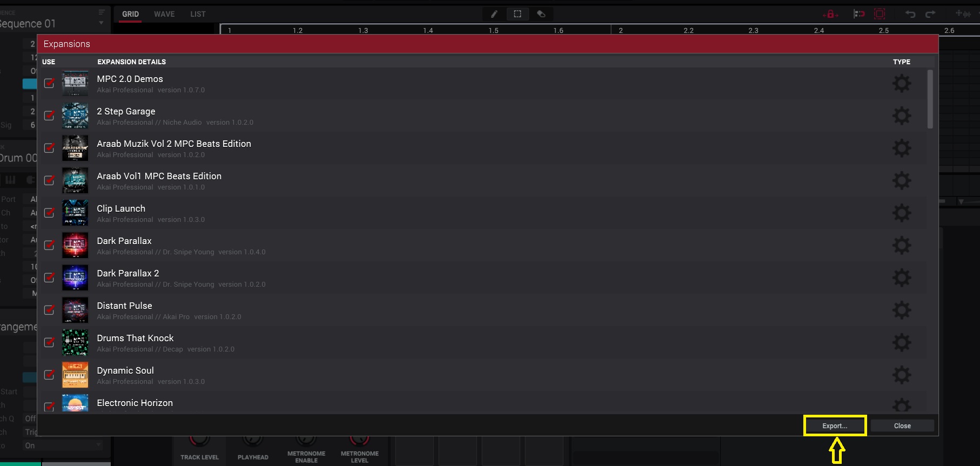This screenshot has height=466, width=980.
Task: Open settings gear for Clip Launch
Action: [x=901, y=213]
